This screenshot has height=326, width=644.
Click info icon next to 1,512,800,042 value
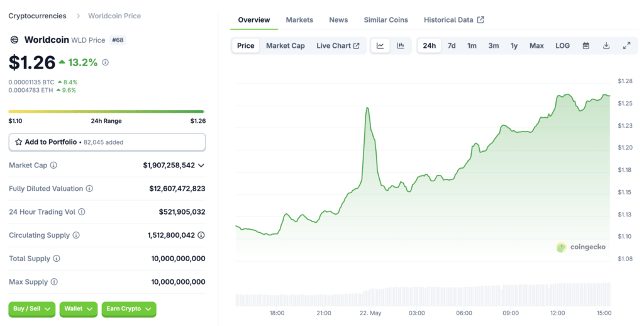pyautogui.click(x=201, y=235)
